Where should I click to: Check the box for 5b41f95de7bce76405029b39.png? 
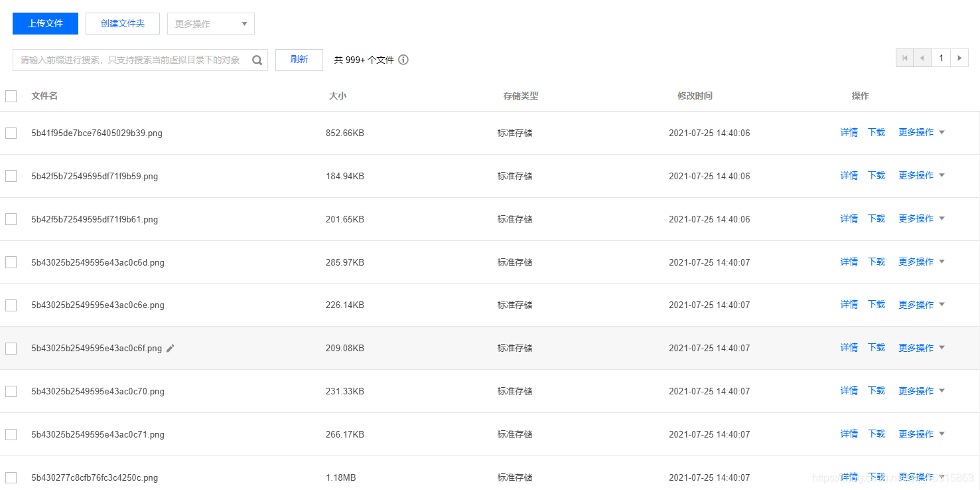pos(11,133)
